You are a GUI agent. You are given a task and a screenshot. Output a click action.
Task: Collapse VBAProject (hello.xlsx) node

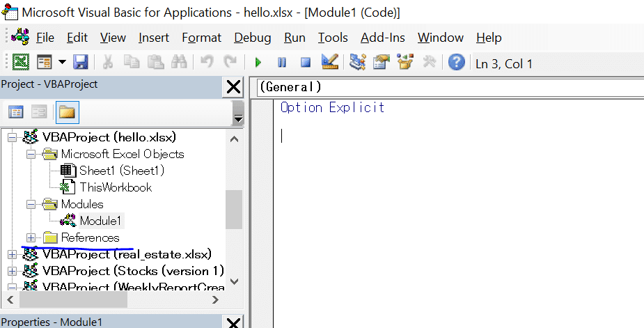click(x=13, y=137)
